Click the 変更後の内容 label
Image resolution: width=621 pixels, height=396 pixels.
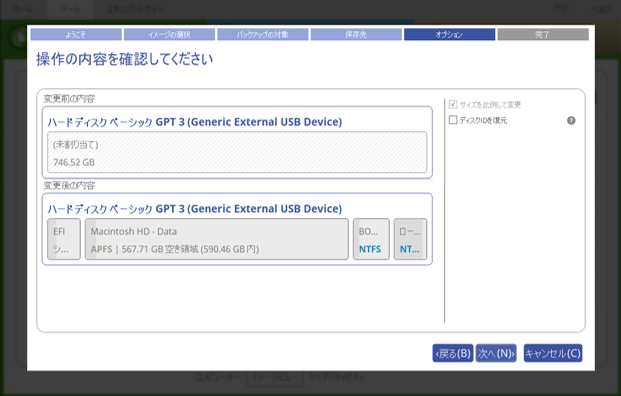69,185
